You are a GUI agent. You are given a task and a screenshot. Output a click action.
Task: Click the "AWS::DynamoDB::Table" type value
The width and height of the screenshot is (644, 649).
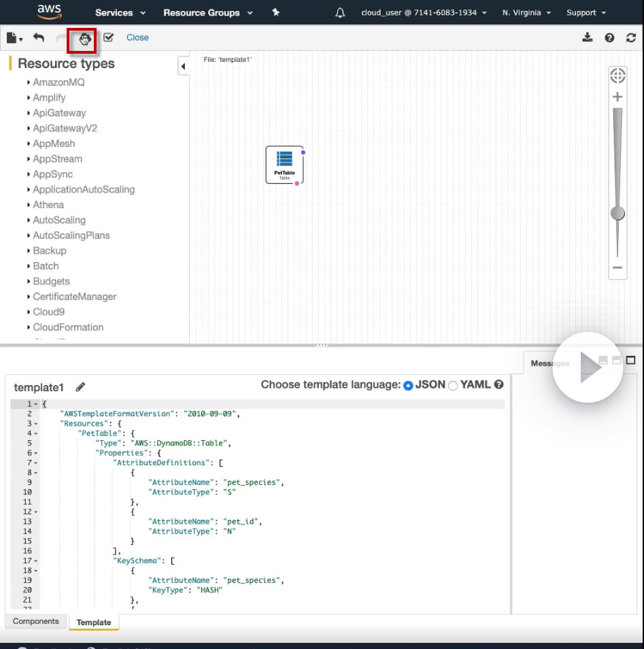point(179,444)
